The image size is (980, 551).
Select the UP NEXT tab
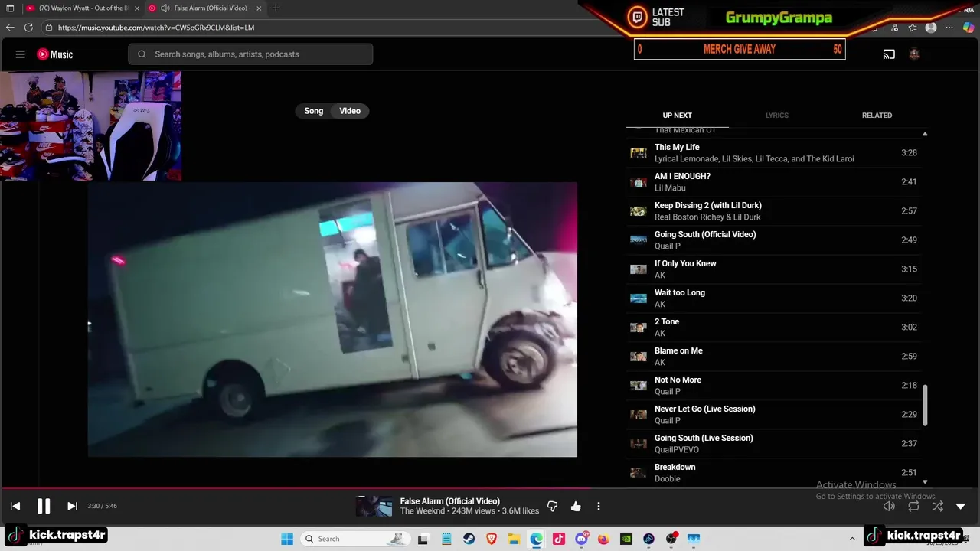tap(677, 116)
